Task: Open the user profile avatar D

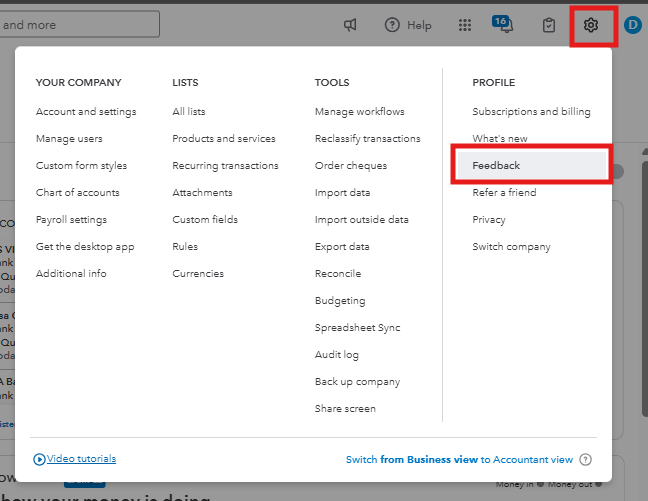Action: (632, 25)
